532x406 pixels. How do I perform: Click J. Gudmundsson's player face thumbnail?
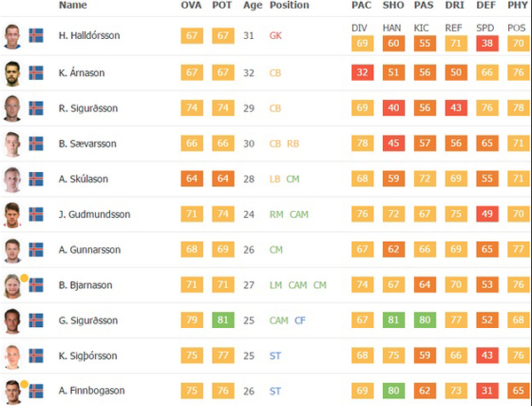pos(12,215)
